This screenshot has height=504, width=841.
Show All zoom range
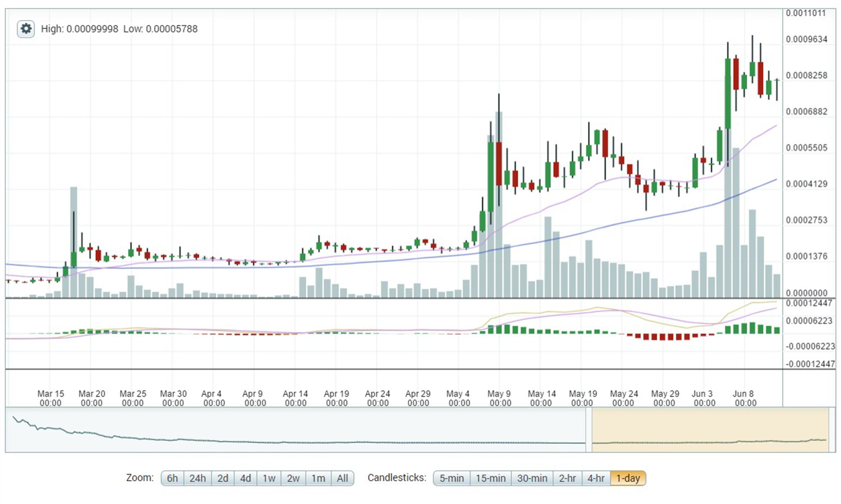point(342,478)
